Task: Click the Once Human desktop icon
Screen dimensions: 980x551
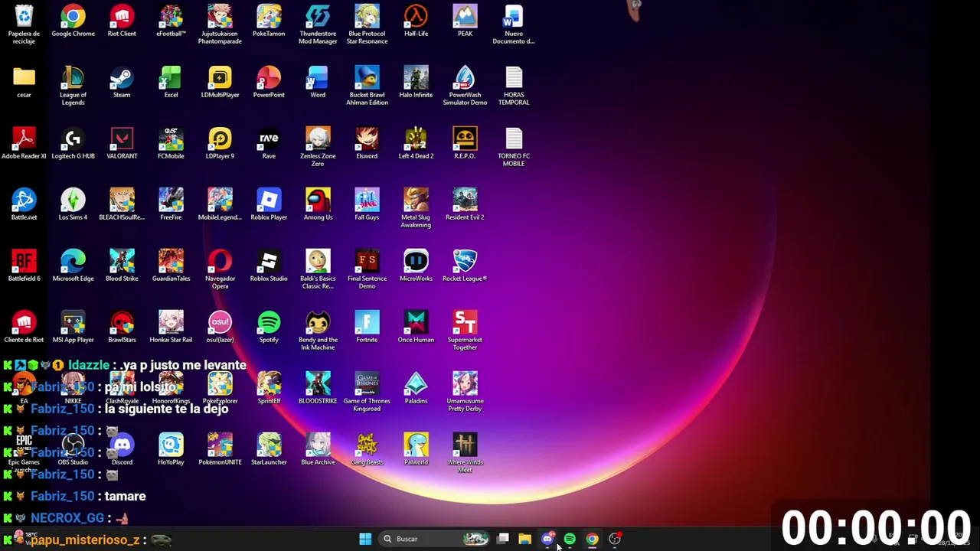Action: (x=416, y=328)
